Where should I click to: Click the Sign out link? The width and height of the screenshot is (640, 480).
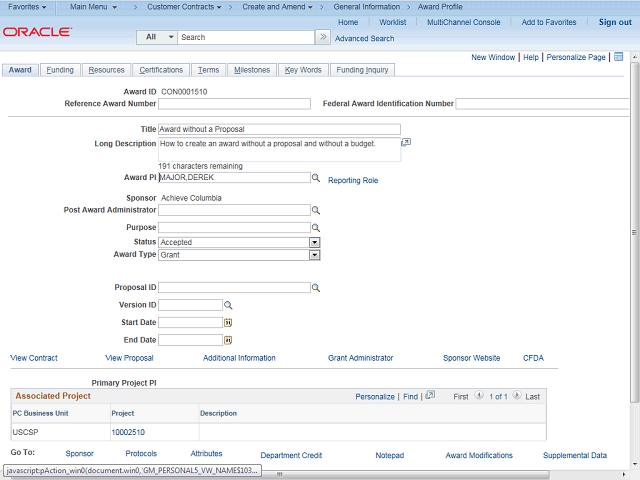614,22
